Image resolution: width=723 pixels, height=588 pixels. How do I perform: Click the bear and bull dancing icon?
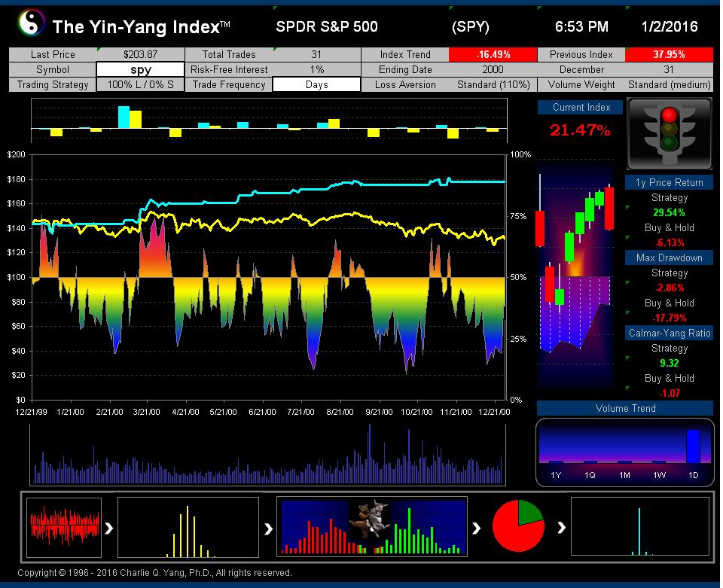pyautogui.click(x=371, y=519)
